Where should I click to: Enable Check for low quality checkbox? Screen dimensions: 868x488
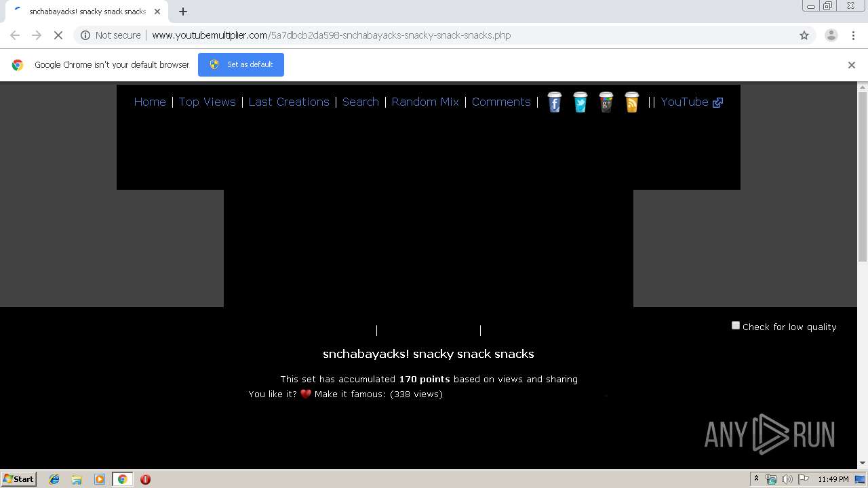[736, 325]
